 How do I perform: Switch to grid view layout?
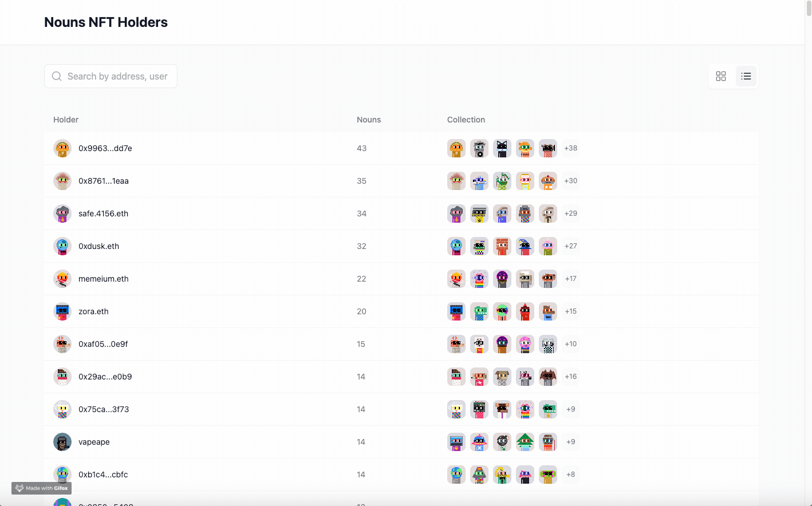(721, 76)
